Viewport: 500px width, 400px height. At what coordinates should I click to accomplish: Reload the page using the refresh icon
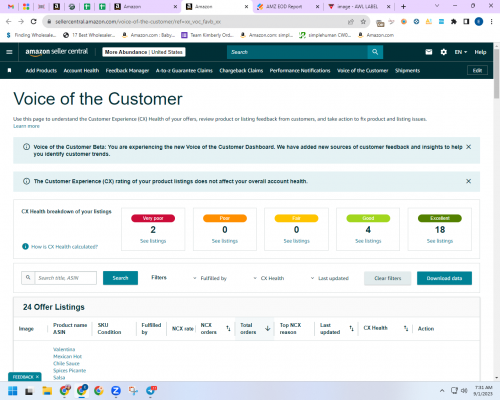pos(33,22)
